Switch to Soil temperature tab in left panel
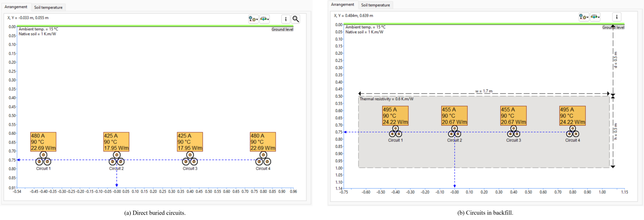644x220 pixels. coord(48,7)
